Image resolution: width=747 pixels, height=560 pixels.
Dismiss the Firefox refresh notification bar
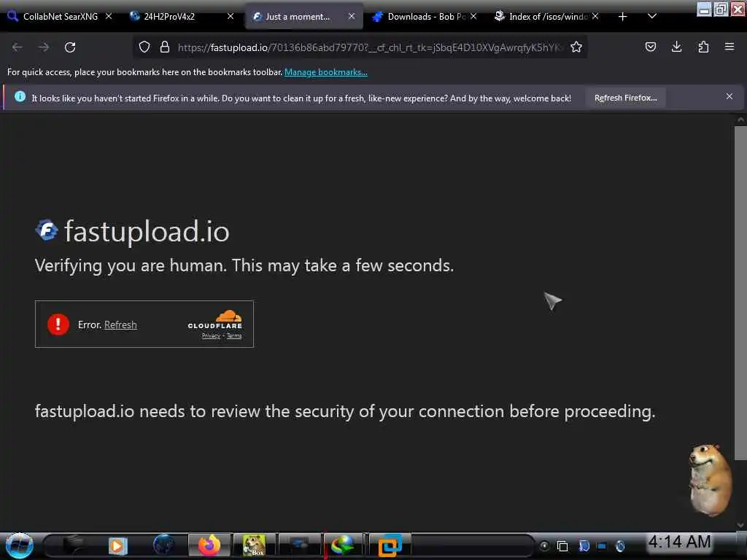click(x=729, y=97)
